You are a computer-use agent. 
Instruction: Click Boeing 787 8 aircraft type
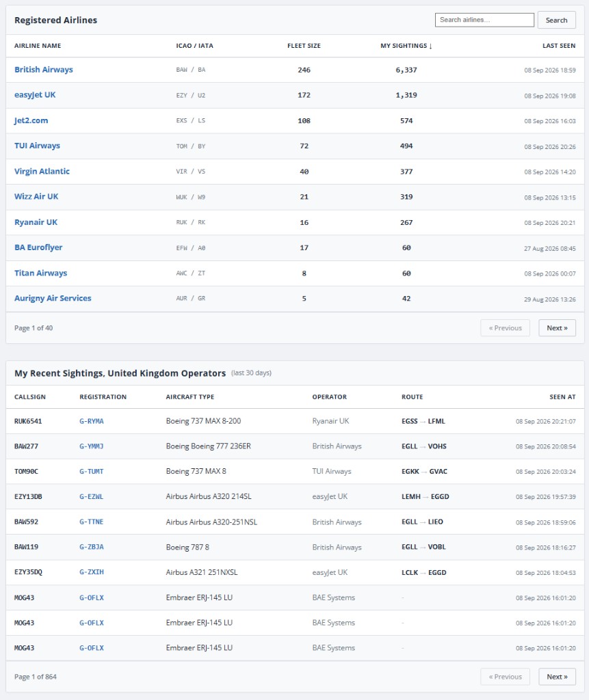click(x=187, y=547)
